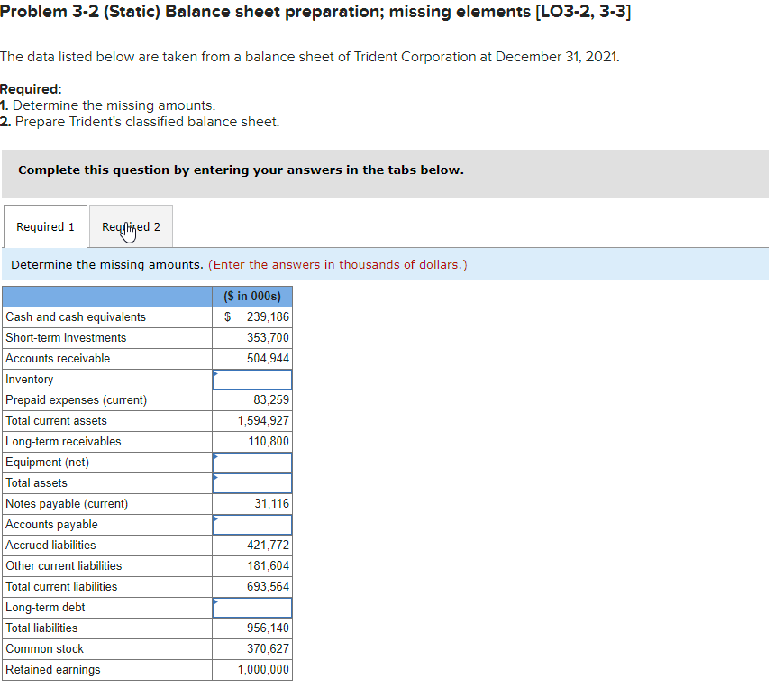Click the Accounts payable answer input field
The width and height of the screenshot is (784, 688).
pyautogui.click(x=252, y=524)
